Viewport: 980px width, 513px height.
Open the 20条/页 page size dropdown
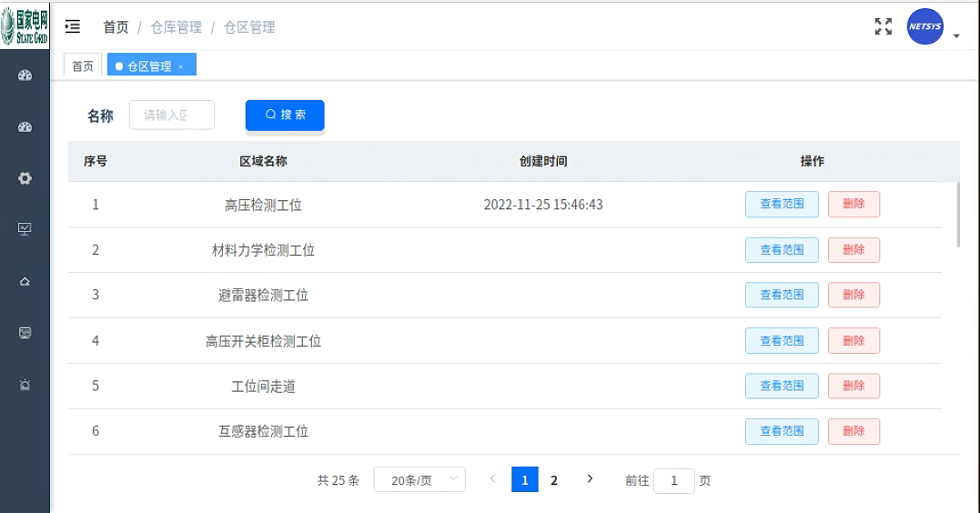coord(419,479)
